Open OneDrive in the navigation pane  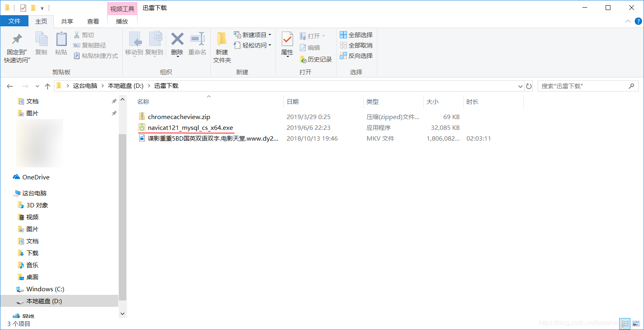point(36,177)
